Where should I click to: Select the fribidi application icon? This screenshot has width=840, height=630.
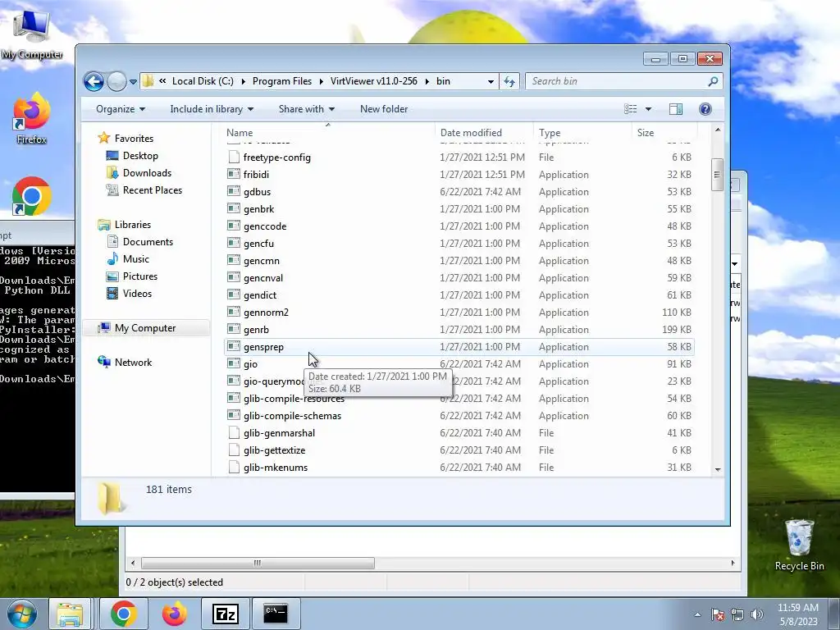[233, 174]
